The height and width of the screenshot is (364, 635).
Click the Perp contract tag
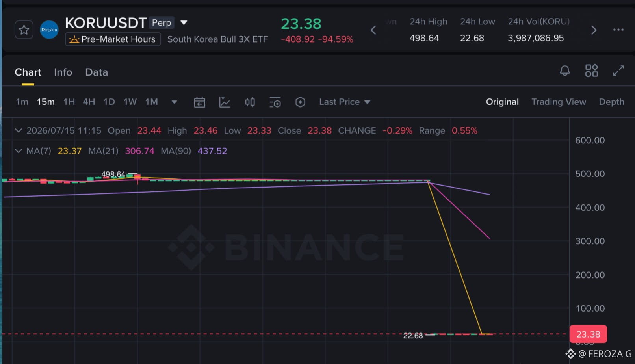coord(162,22)
